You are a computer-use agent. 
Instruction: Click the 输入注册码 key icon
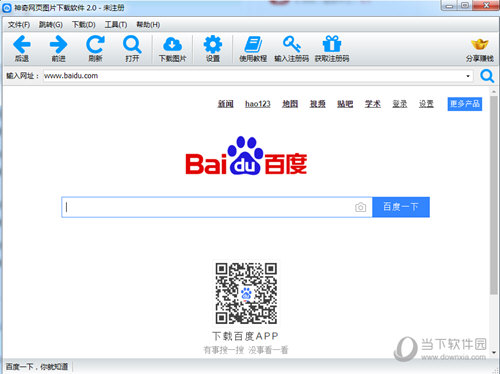pos(292,44)
